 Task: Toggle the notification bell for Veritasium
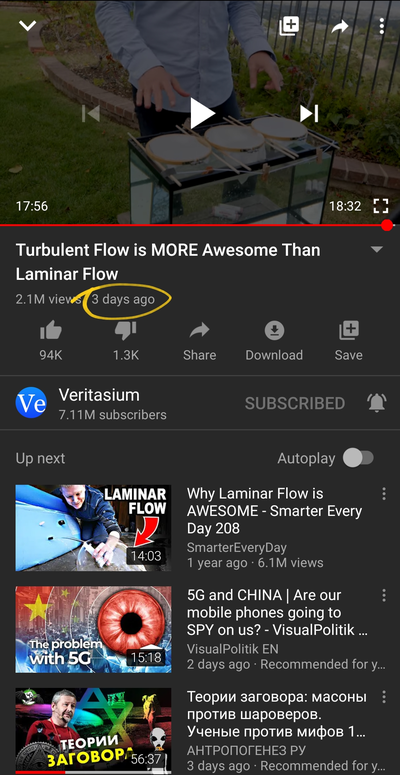tap(377, 403)
